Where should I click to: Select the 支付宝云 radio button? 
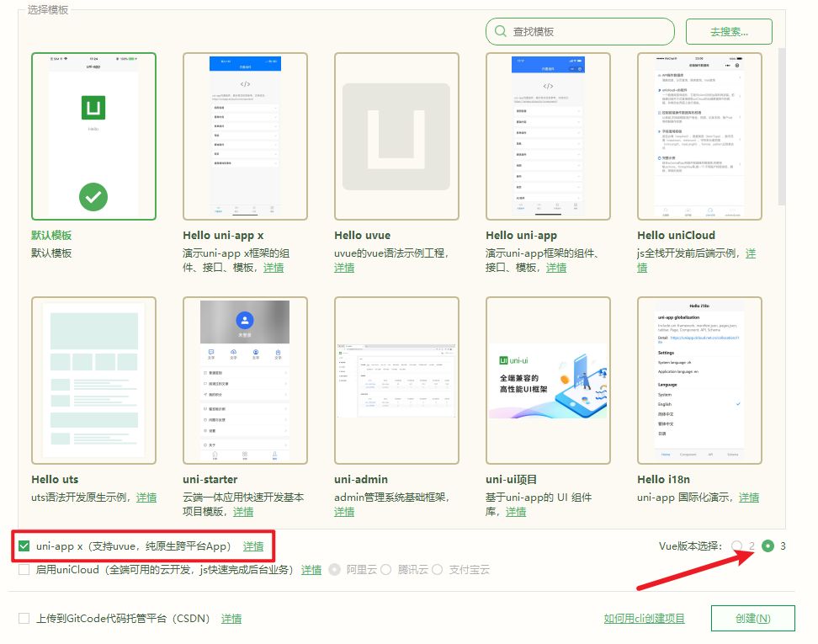pyautogui.click(x=437, y=569)
